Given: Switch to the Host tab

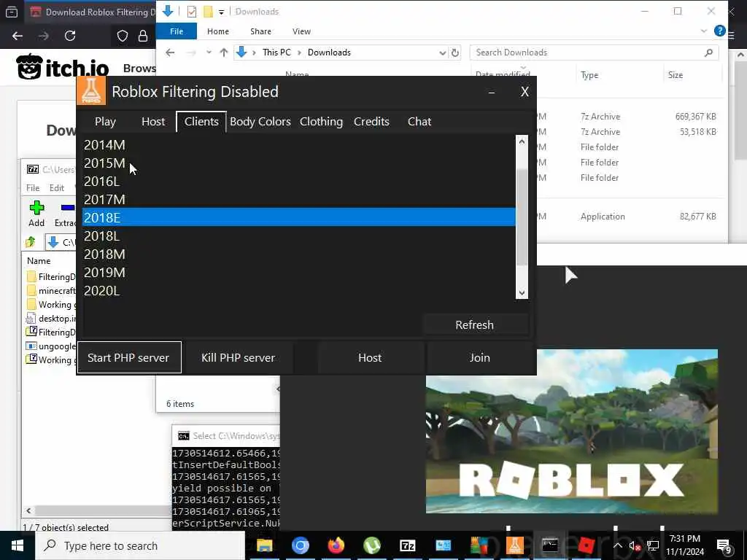Looking at the screenshot, I should tap(153, 122).
